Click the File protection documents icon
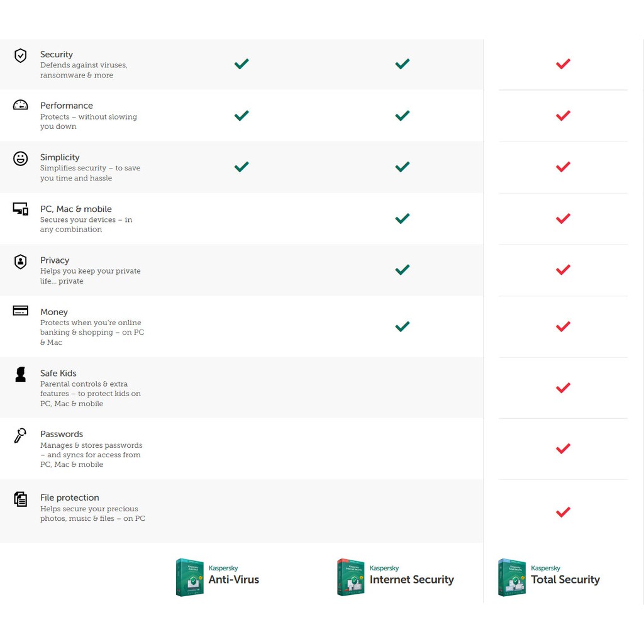The image size is (644, 644). [21, 499]
